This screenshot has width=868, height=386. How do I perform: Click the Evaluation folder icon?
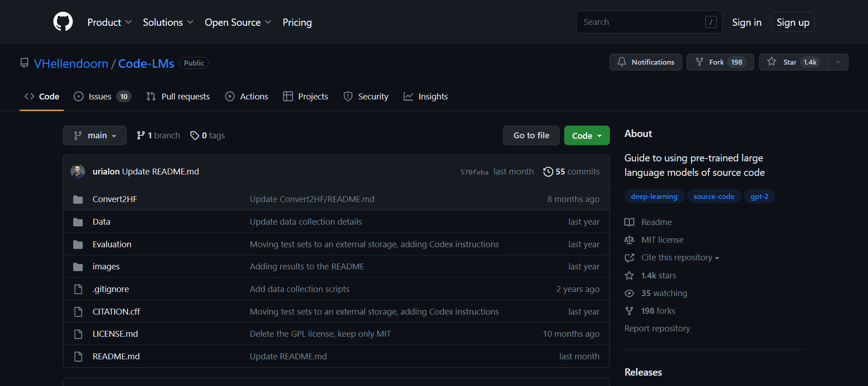click(78, 245)
